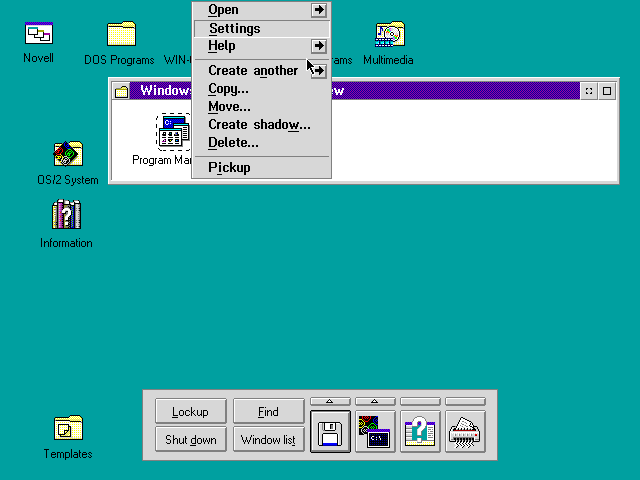The height and width of the screenshot is (480, 640).
Task: Click the floppy Drive A LaunchPad icon
Action: tap(330, 432)
